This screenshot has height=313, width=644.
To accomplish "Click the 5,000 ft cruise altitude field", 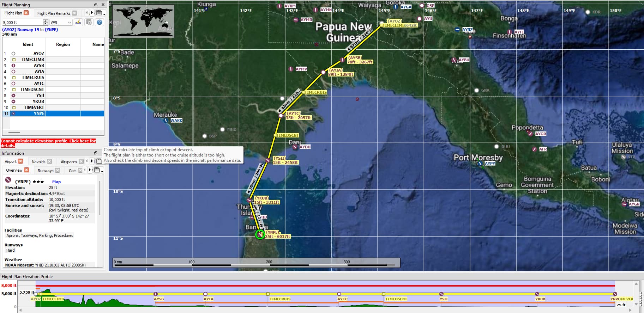I will pyautogui.click(x=23, y=22).
